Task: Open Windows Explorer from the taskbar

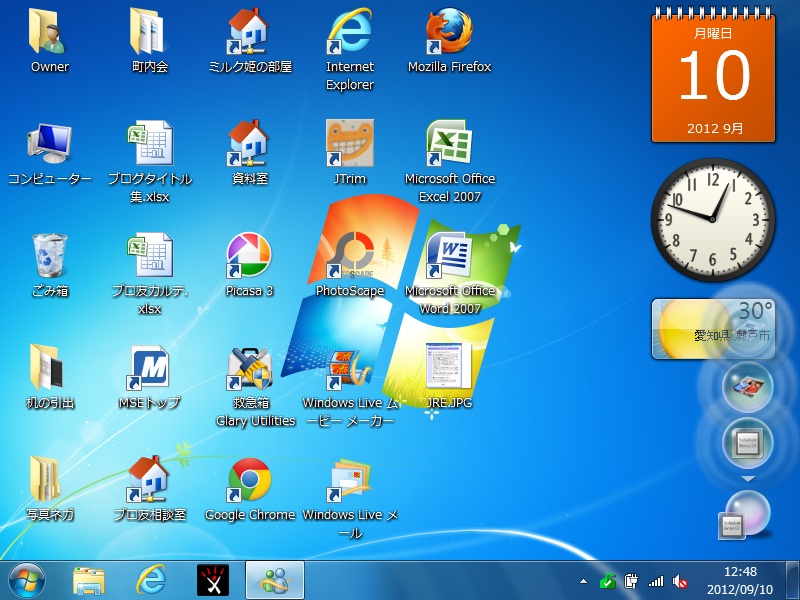Action: point(89,581)
